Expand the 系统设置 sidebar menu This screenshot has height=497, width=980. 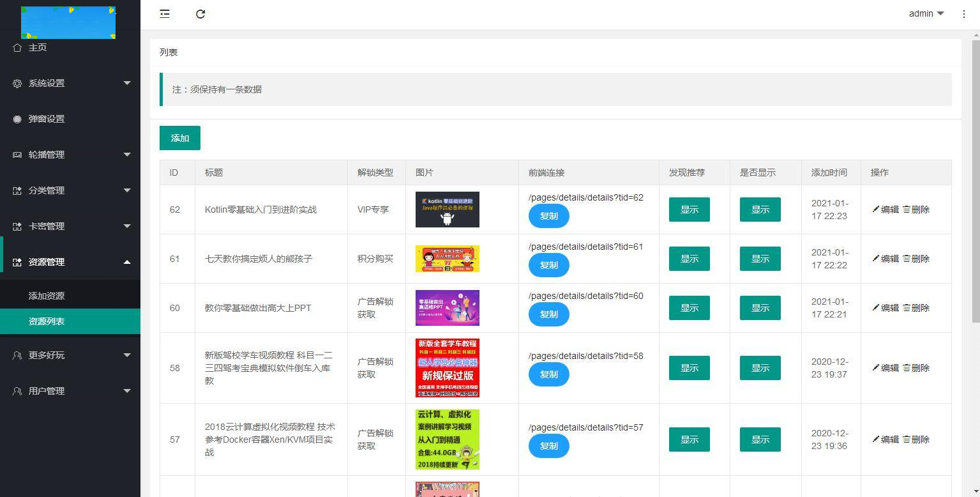70,83
